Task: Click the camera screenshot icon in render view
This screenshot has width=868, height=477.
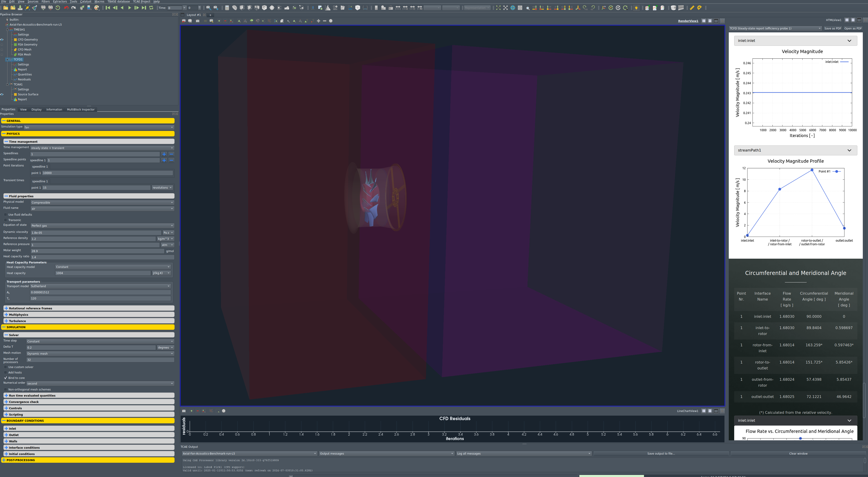Action: (x=197, y=21)
